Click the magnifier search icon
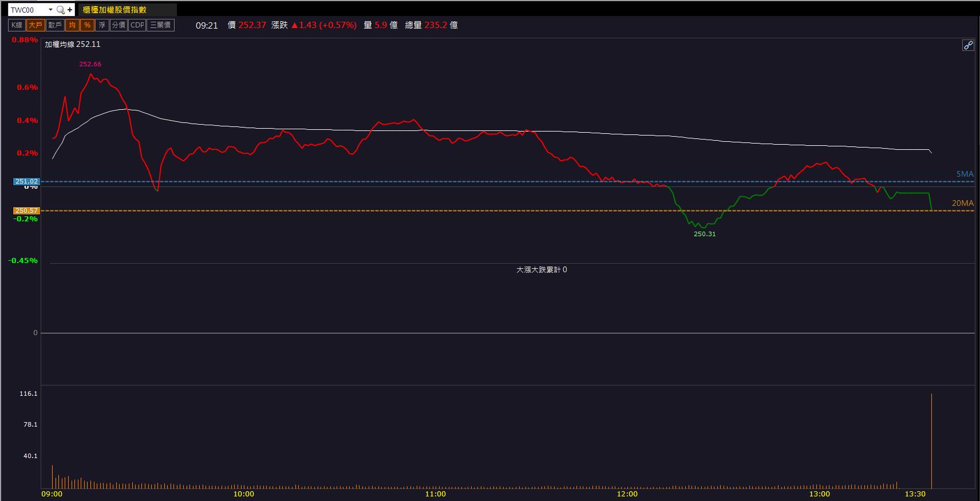Image resolution: width=980 pixels, height=501 pixels. pyautogui.click(x=60, y=10)
